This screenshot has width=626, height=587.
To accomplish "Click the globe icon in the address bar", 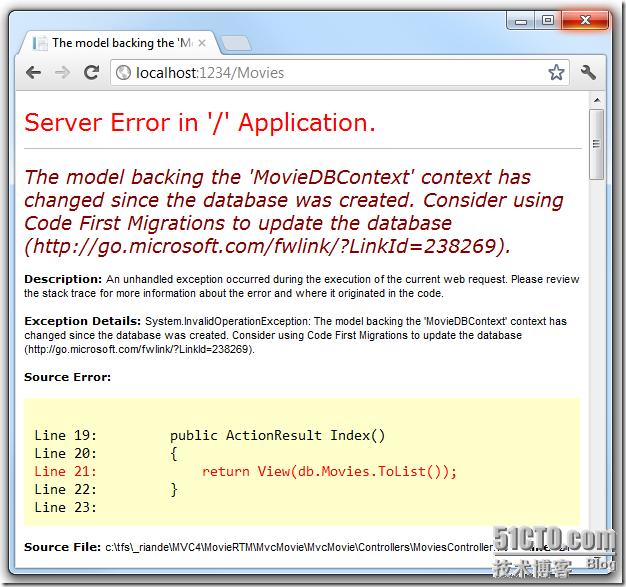I will point(124,73).
